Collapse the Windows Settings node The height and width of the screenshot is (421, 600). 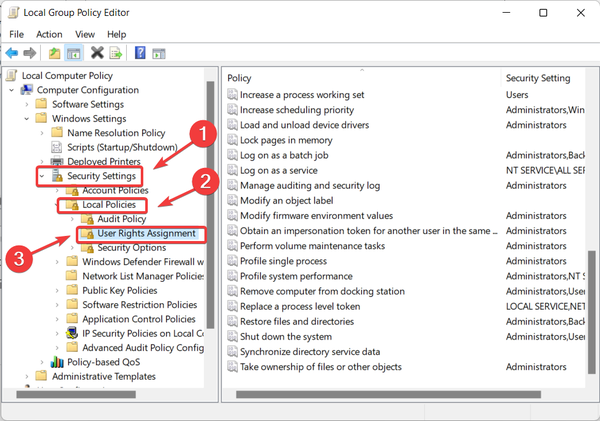click(x=27, y=119)
